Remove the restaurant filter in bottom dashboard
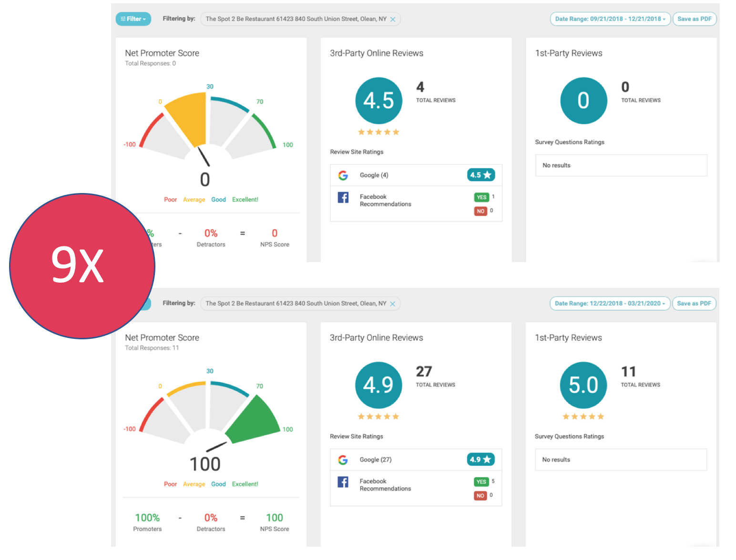The width and height of the screenshot is (736, 560). pyautogui.click(x=392, y=304)
